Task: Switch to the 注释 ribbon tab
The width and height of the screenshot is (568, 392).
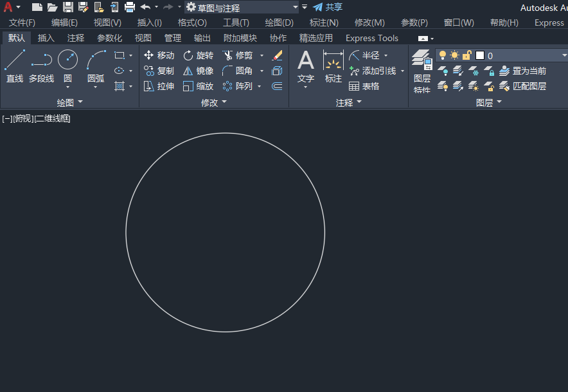Action: [76, 38]
